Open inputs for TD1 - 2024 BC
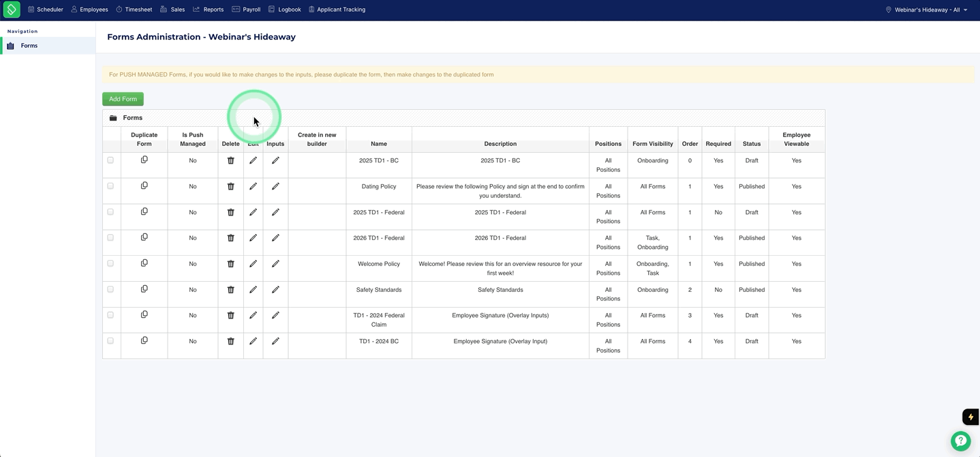 tap(275, 341)
